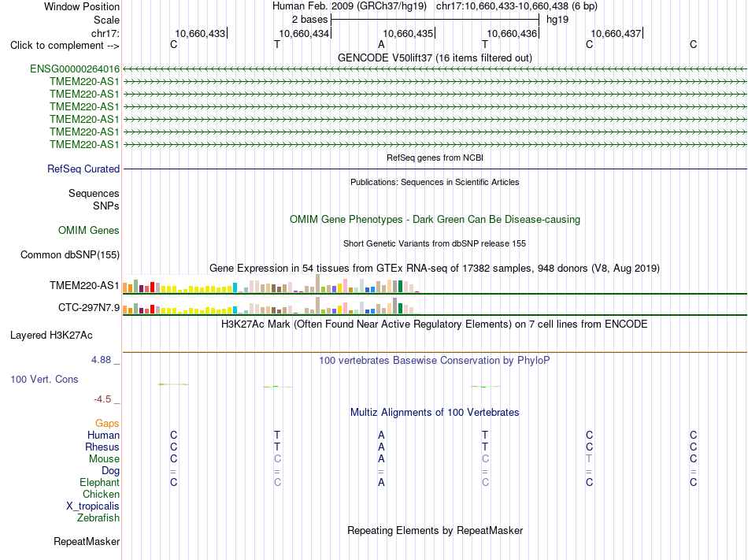The height and width of the screenshot is (560, 748).
Task: Click the Common dbSNP(155) label
Action: point(70,254)
